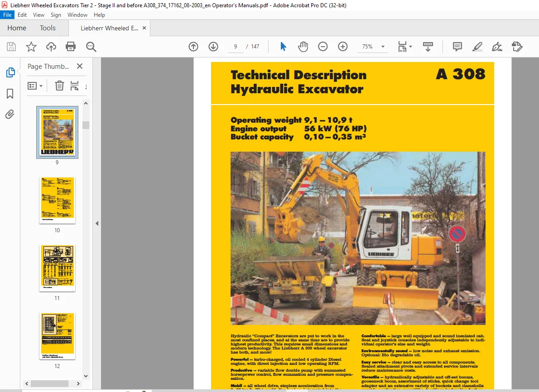Switch to the Home tab
The height and width of the screenshot is (392, 539).
click(x=17, y=28)
